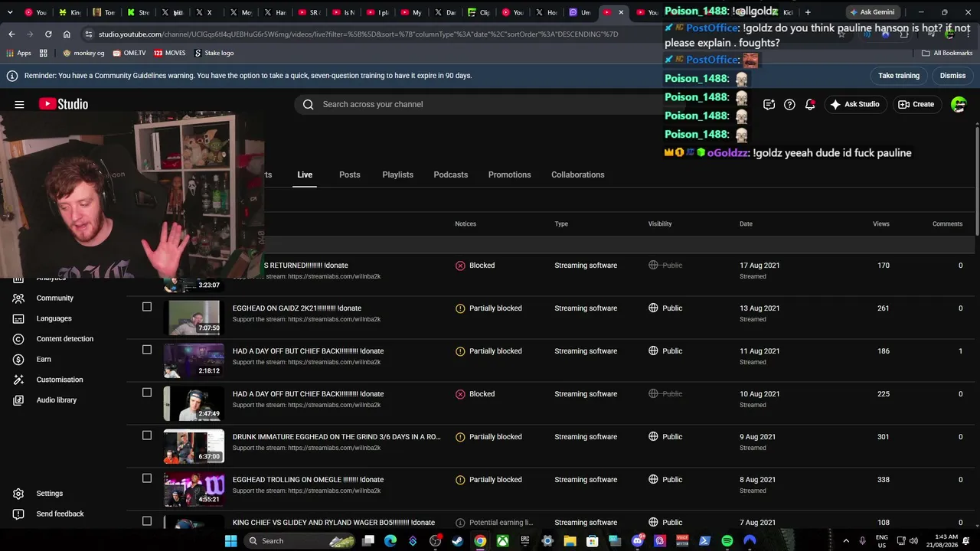Open Public visibility dropdown for 9 Aug 2021 stream

click(665, 437)
